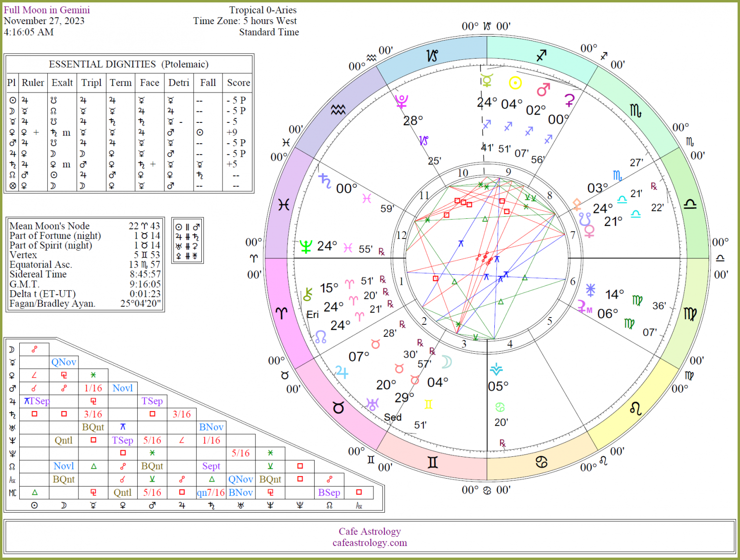Image resolution: width=740 pixels, height=560 pixels.
Task: Click the Moon glyph in Taurus near 04°
Action: point(446,362)
